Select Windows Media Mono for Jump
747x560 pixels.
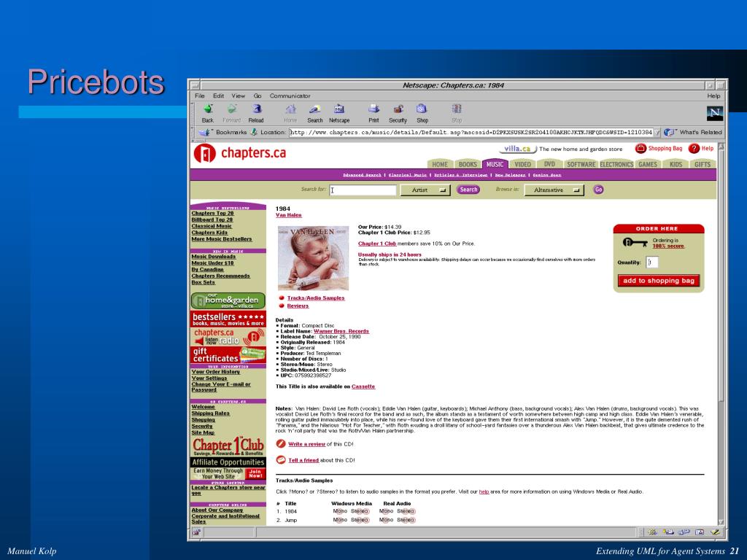pyautogui.click(x=340, y=520)
